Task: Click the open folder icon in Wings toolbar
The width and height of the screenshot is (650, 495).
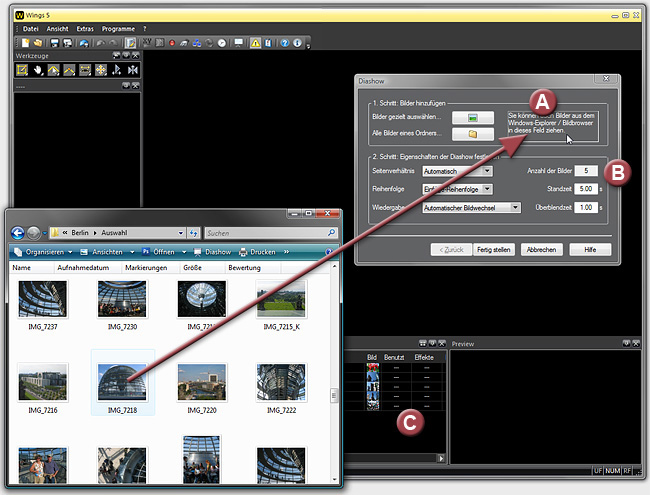Action: (x=38, y=43)
